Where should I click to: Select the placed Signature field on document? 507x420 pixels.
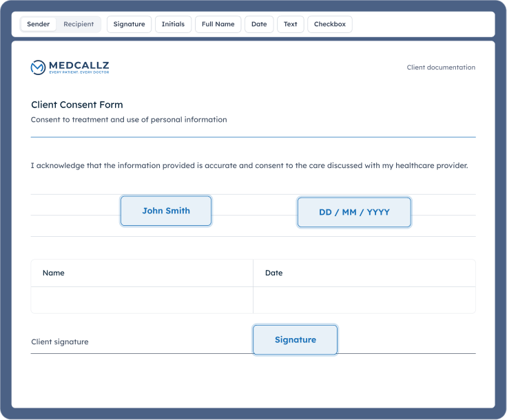point(296,340)
